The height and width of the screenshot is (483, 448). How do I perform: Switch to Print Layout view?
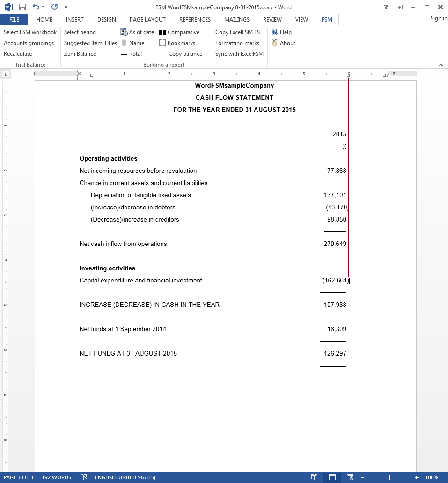(x=332, y=477)
